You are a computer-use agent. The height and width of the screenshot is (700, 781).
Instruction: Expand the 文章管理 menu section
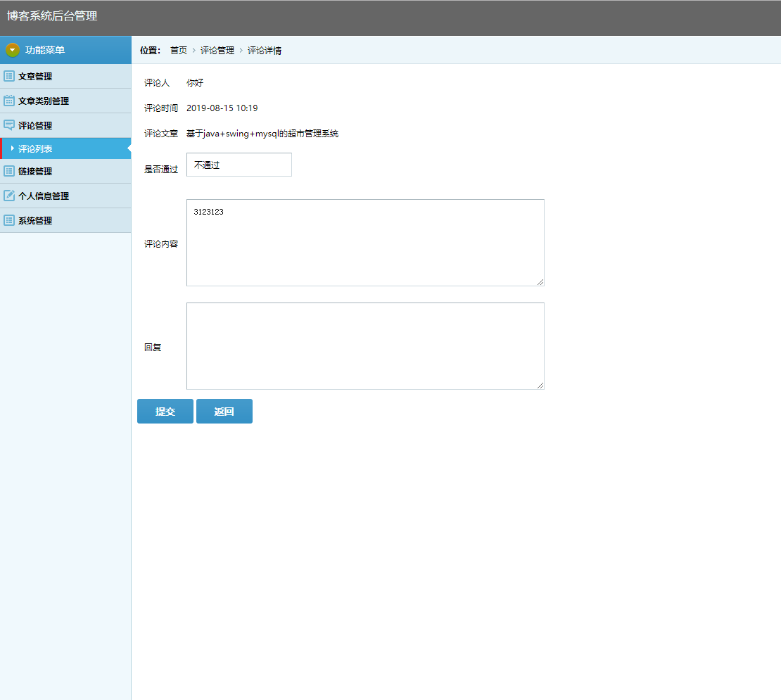point(35,76)
